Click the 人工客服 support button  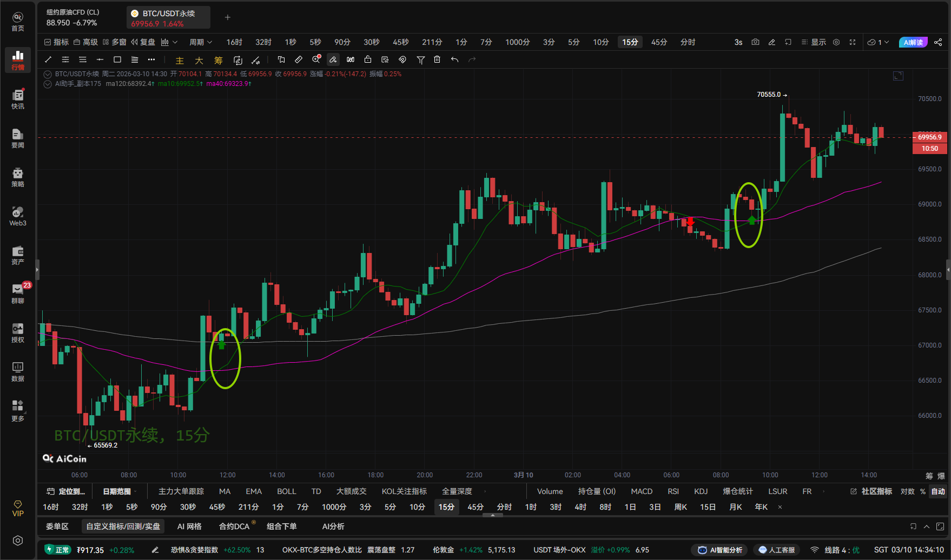click(777, 550)
